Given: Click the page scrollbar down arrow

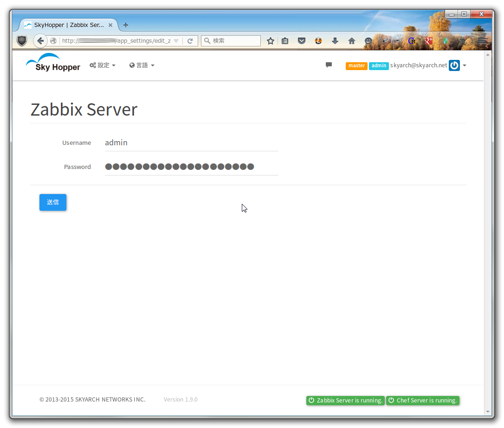Looking at the screenshot, I should tap(488, 412).
